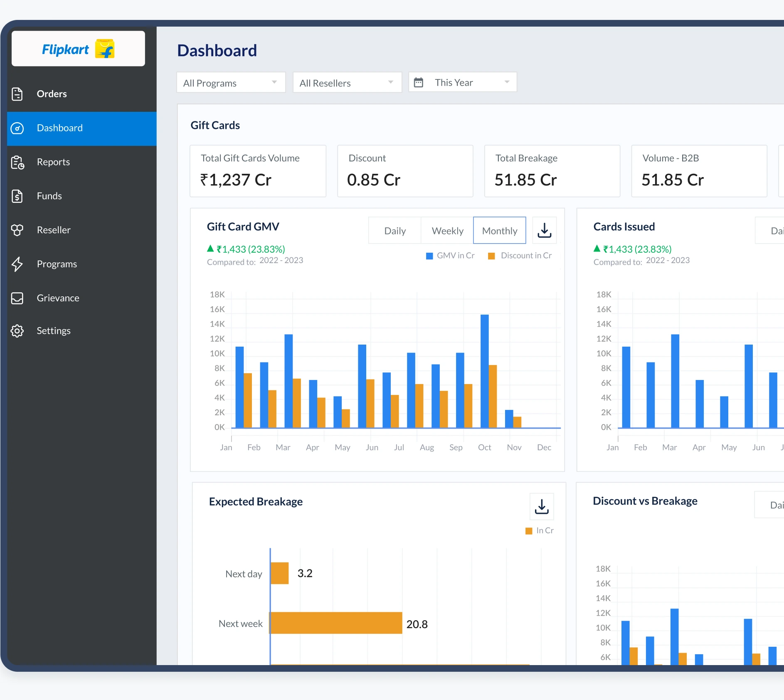Click the In Cr legend swatch
This screenshot has height=700, width=784.
529,531
